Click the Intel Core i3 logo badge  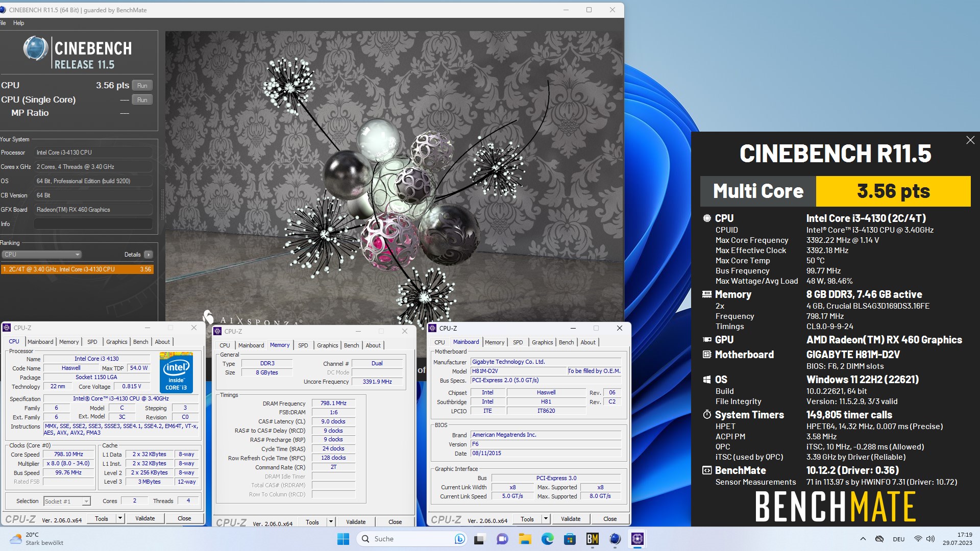pyautogui.click(x=176, y=372)
